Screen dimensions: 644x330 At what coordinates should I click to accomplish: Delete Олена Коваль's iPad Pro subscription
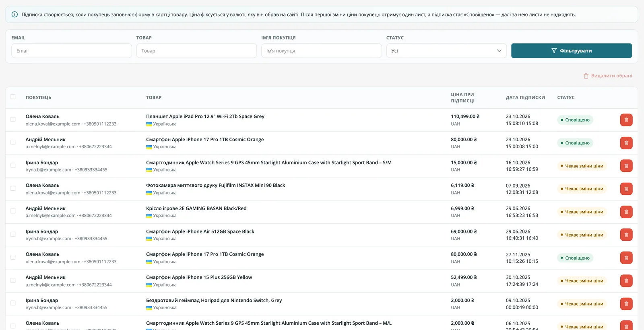(626, 120)
